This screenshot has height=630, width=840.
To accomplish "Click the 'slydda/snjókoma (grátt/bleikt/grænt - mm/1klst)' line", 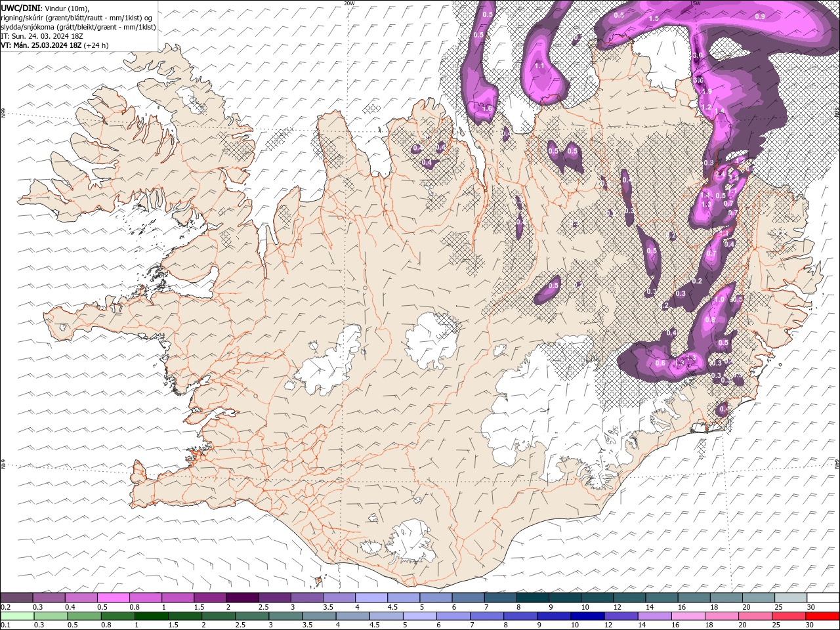I will [x=79, y=27].
